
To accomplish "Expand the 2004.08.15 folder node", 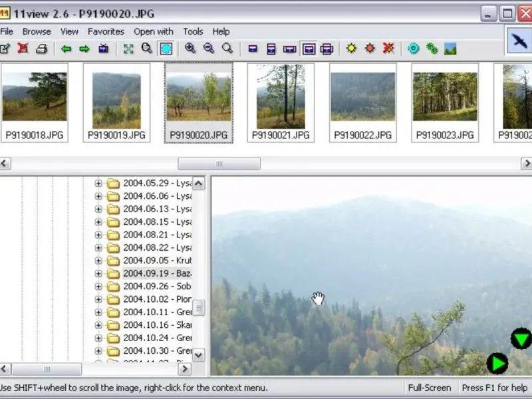I will 98,222.
